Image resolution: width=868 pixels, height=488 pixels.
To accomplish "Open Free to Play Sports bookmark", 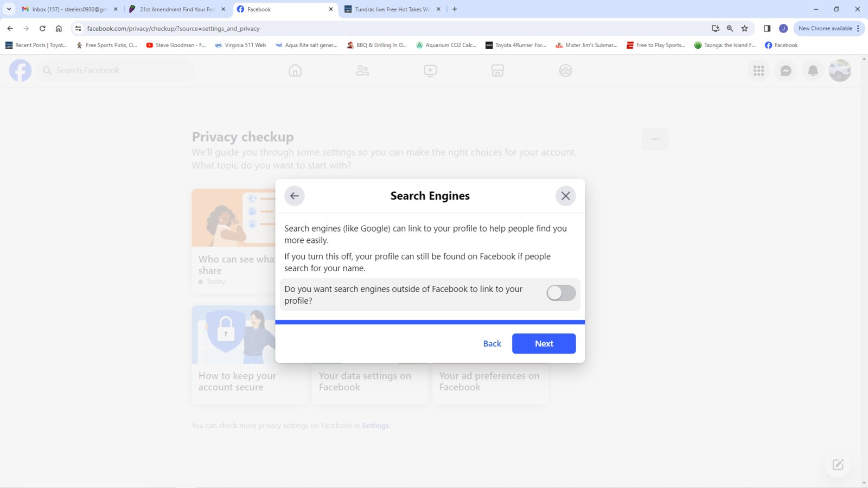I will click(x=656, y=45).
